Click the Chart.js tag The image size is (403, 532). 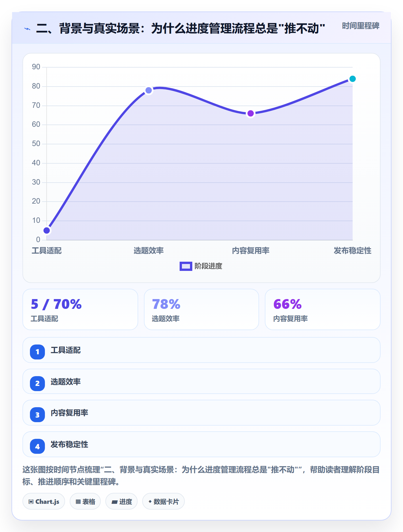[x=44, y=502]
